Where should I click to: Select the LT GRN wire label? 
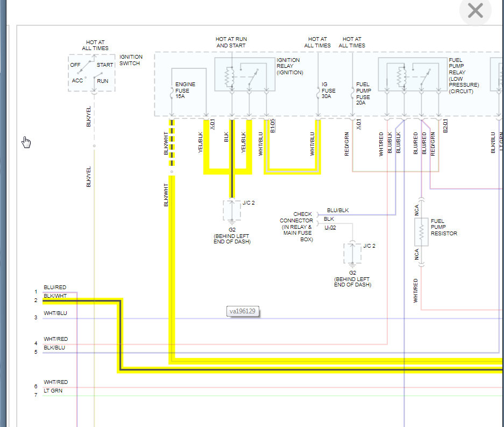[53, 391]
